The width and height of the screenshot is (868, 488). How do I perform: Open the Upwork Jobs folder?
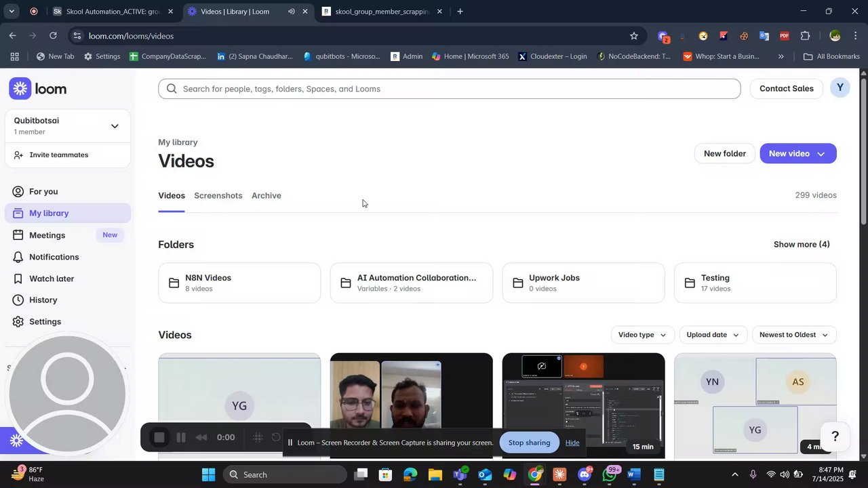583,283
